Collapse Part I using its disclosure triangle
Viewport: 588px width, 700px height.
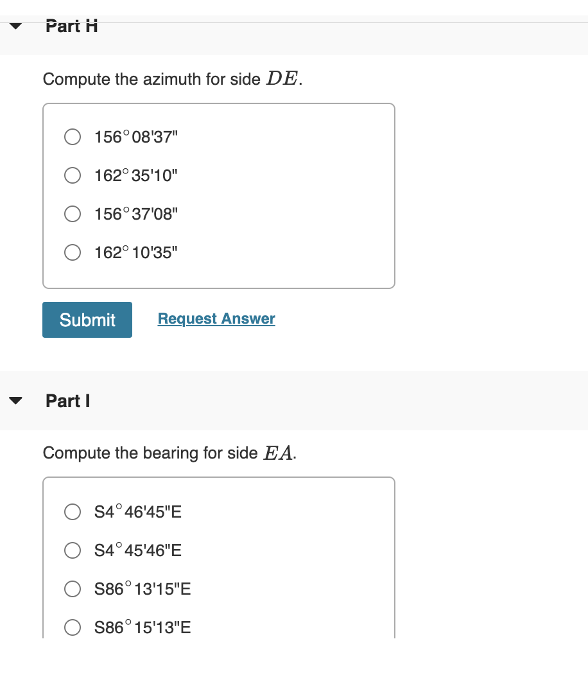pyautogui.click(x=15, y=401)
